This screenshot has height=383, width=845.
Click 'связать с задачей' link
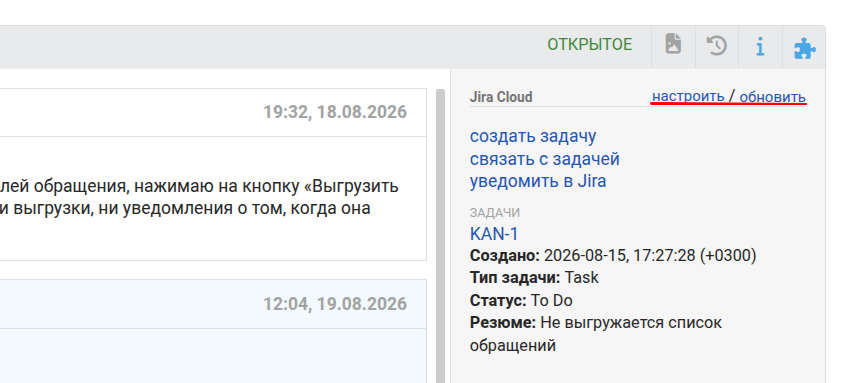[x=545, y=159]
